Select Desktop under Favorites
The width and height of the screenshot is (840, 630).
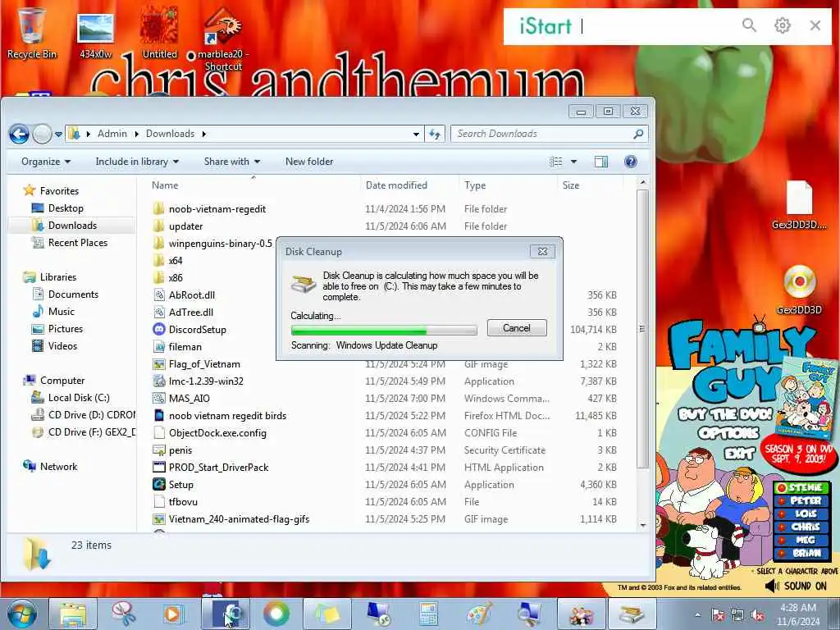coord(66,208)
